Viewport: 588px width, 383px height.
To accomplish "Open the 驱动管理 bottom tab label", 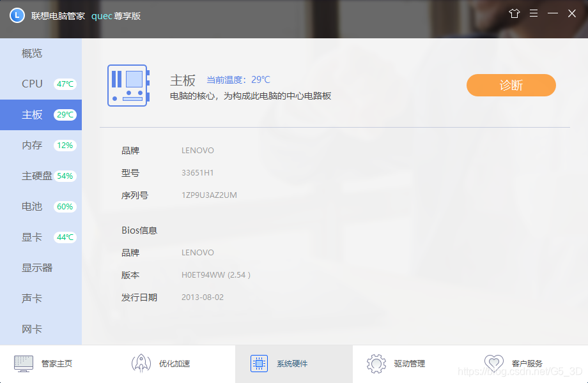I will pyautogui.click(x=410, y=364).
